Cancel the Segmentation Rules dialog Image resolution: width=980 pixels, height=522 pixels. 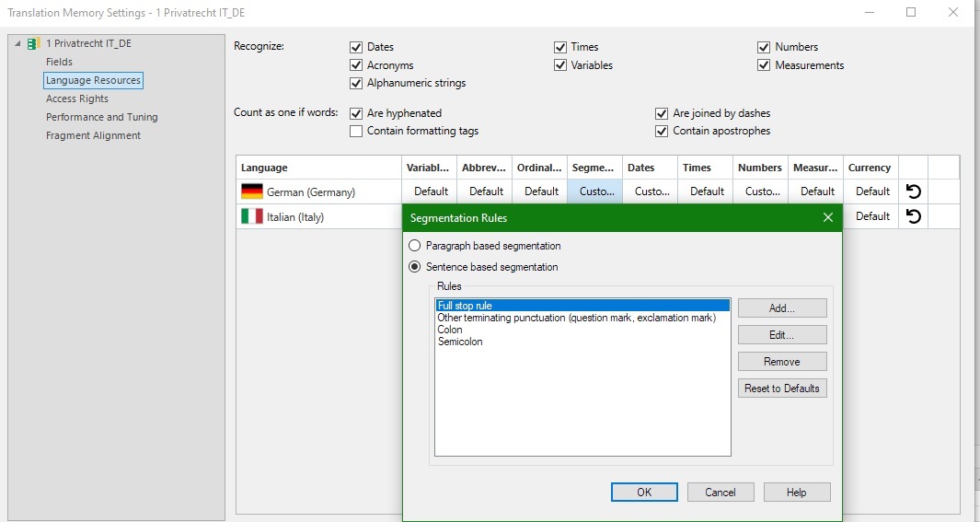point(721,492)
